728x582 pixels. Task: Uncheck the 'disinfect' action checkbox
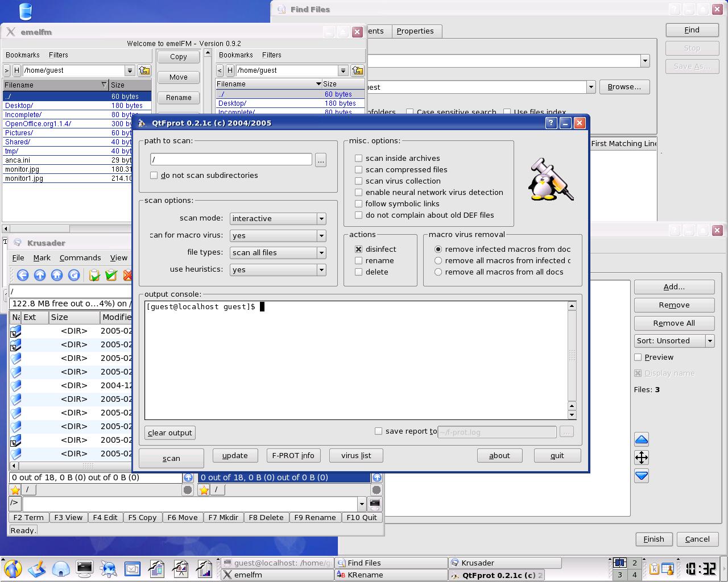[358, 249]
